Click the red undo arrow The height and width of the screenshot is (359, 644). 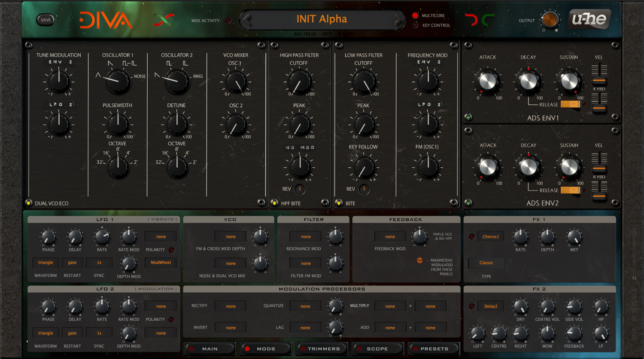click(472, 20)
